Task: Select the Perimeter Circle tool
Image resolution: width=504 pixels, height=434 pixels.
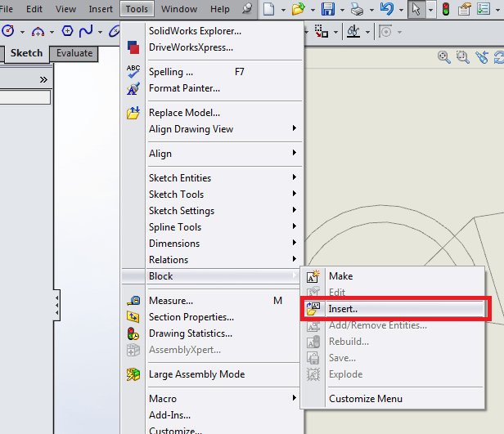Action: [x=8, y=31]
